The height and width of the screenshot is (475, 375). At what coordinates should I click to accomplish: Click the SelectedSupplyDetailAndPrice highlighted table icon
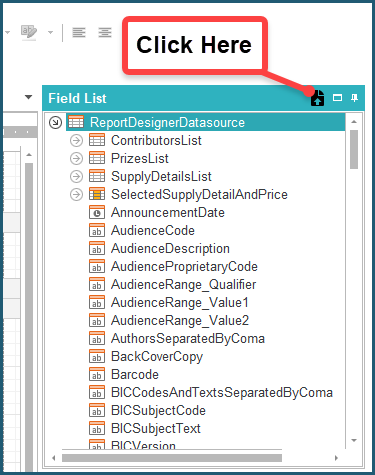[97, 194]
